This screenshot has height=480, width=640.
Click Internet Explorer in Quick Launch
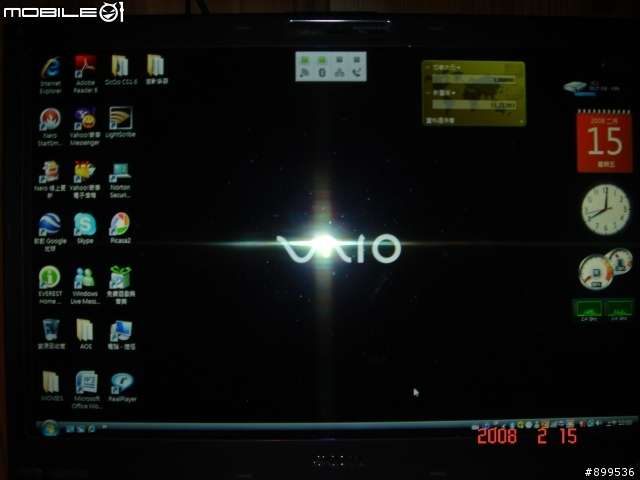click(x=92, y=429)
